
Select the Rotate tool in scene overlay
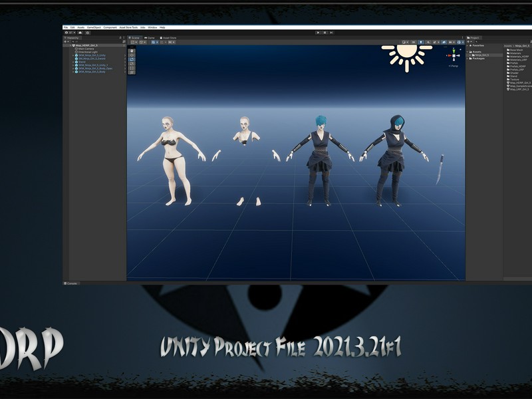coord(132,59)
